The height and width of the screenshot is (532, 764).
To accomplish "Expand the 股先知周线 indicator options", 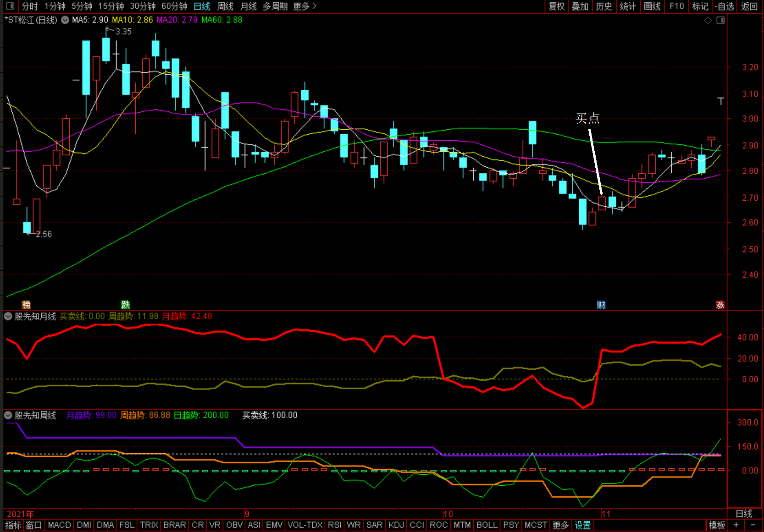I will (8, 415).
